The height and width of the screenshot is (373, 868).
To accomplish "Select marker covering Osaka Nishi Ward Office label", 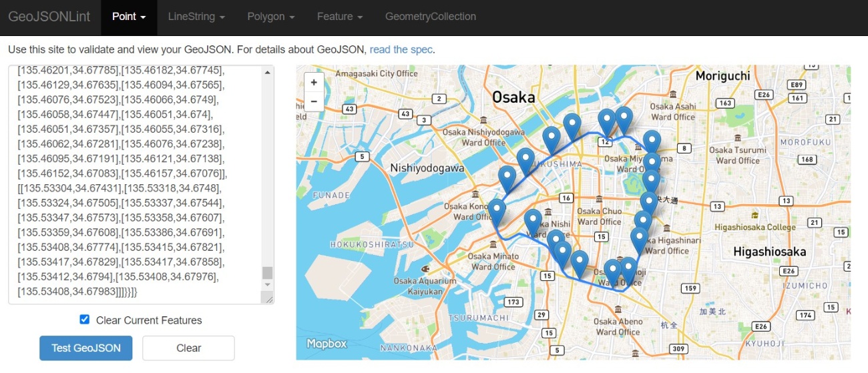I will click(533, 223).
